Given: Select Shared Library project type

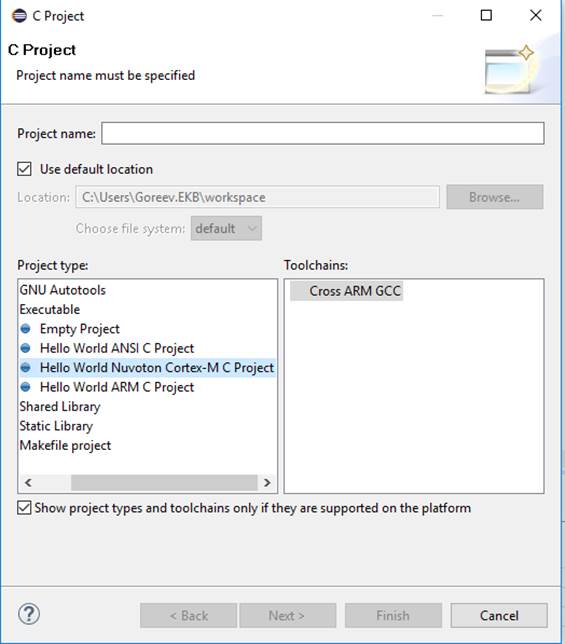Looking at the screenshot, I should [x=60, y=406].
